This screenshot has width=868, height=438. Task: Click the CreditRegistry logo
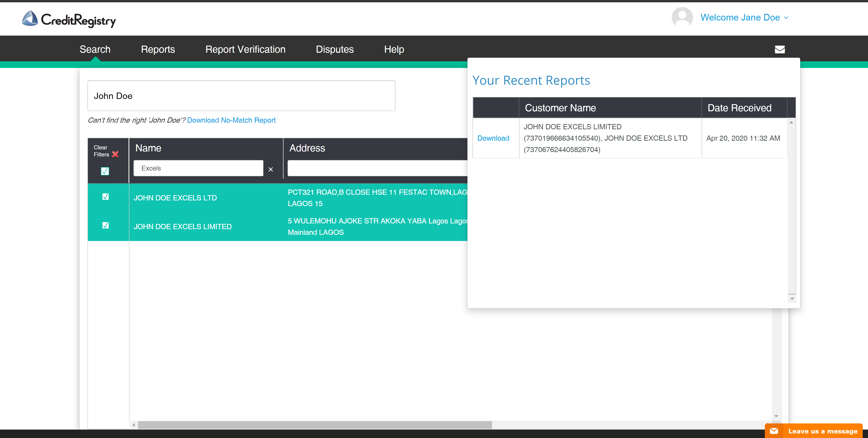tap(69, 19)
